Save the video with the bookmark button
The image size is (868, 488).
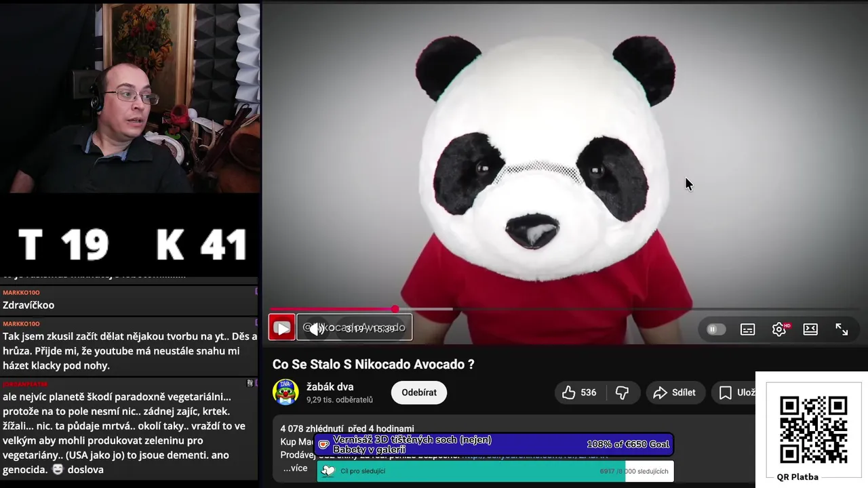point(734,392)
